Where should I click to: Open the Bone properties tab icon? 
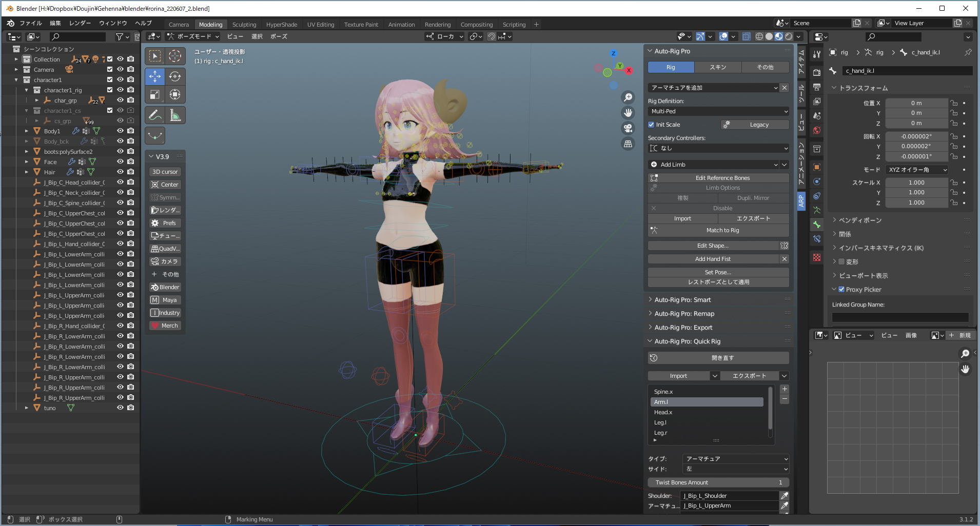pyautogui.click(x=817, y=225)
